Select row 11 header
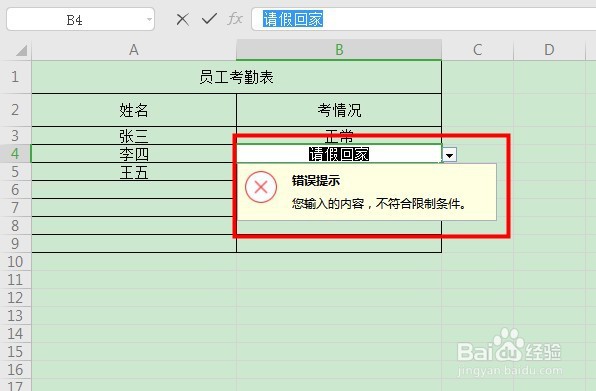 tap(15, 280)
